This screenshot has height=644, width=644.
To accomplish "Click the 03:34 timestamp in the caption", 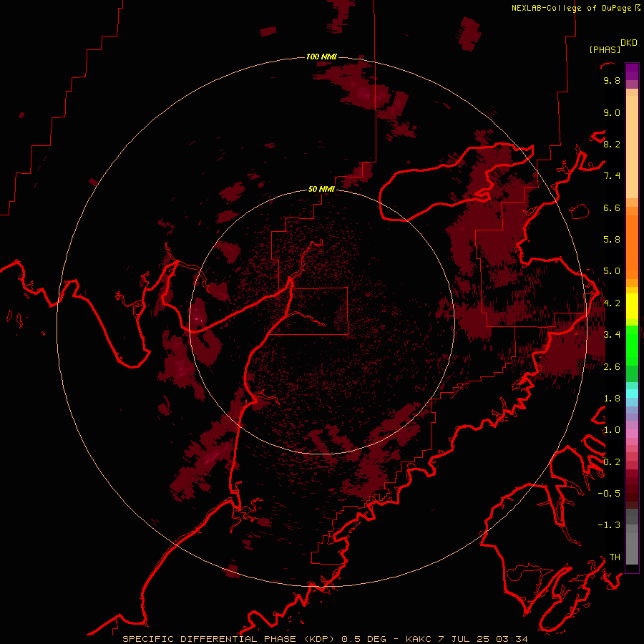I will (512, 639).
